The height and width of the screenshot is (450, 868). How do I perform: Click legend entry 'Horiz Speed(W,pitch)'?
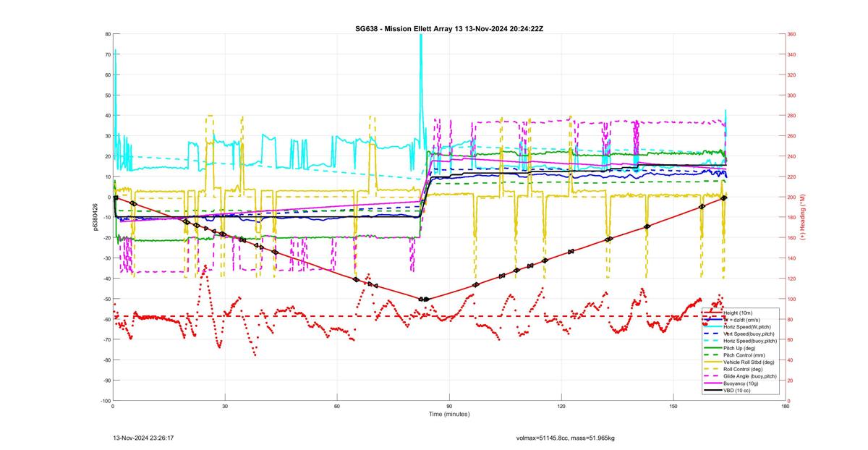748,326
